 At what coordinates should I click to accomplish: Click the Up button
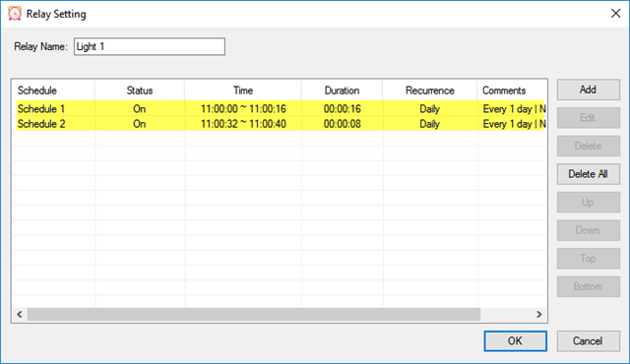pyautogui.click(x=589, y=202)
